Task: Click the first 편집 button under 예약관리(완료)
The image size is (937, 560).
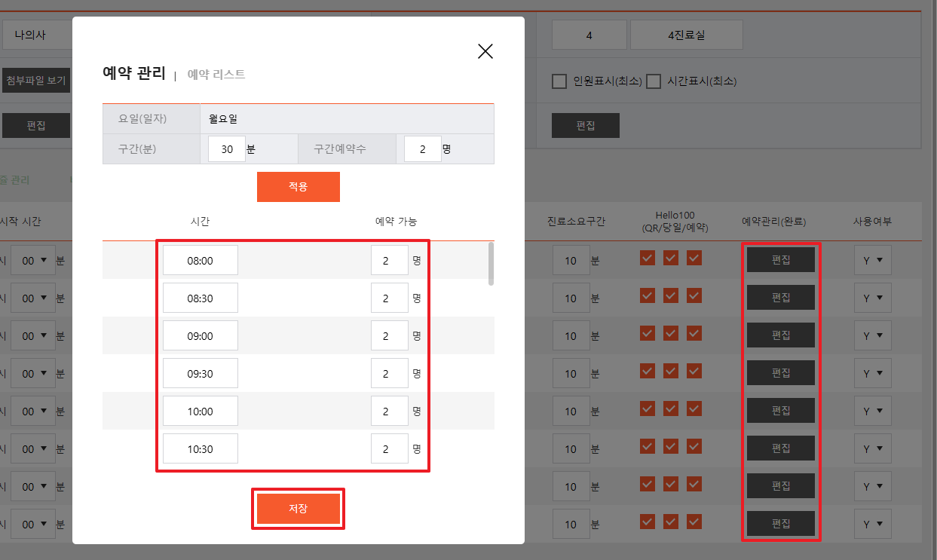Action: (781, 259)
